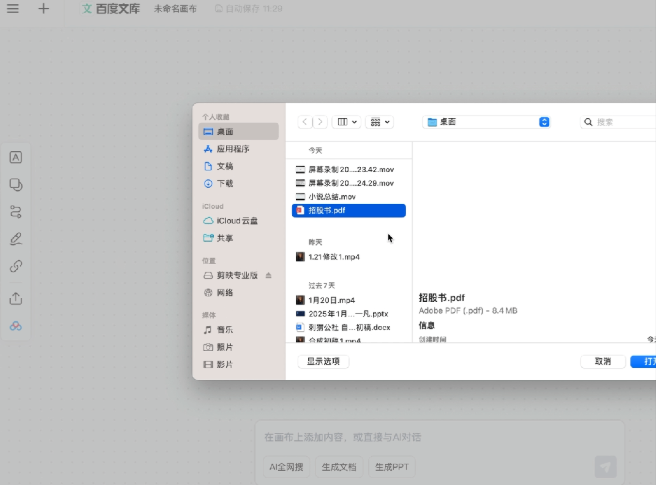This screenshot has width=656, height=485.
Task: Click 显示选项 button
Action: pos(323,361)
